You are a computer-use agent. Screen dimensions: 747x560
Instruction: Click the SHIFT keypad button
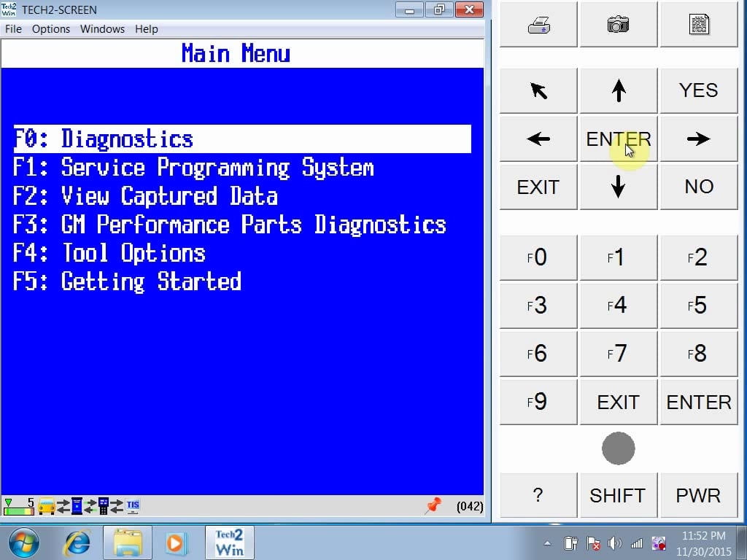pos(619,495)
